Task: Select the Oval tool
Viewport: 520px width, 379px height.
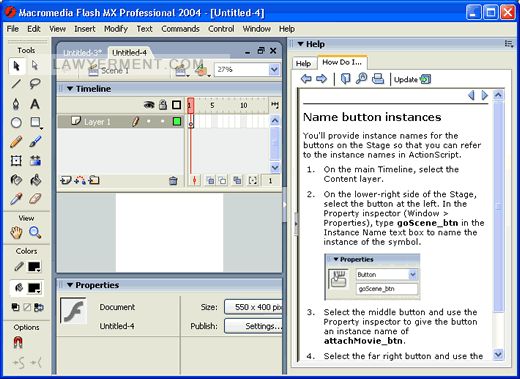Action: pos(16,123)
